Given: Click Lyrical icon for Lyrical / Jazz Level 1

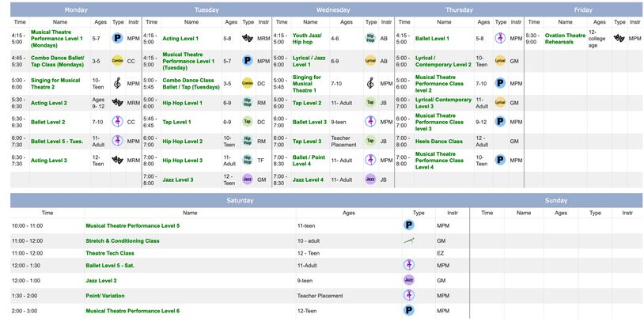Looking at the screenshot, I should tap(370, 60).
